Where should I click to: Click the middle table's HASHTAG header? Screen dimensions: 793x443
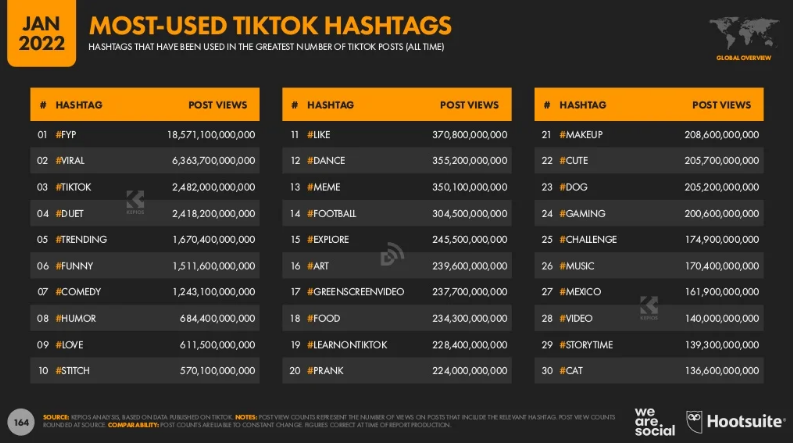(x=330, y=105)
